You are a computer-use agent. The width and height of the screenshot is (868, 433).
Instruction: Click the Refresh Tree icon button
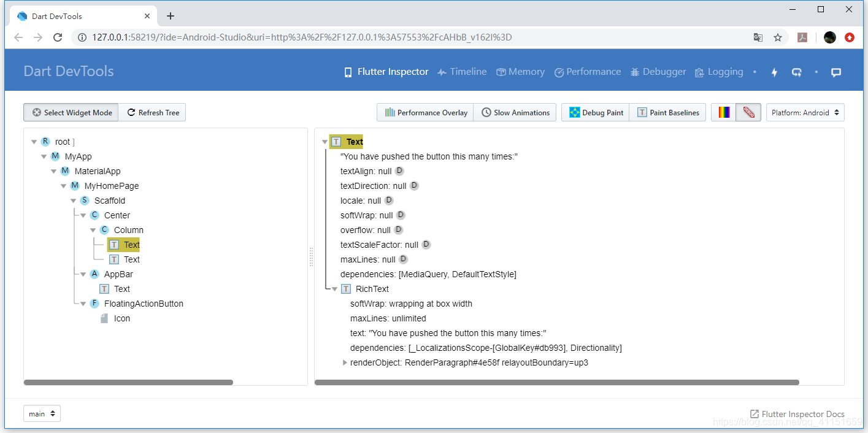pyautogui.click(x=152, y=112)
